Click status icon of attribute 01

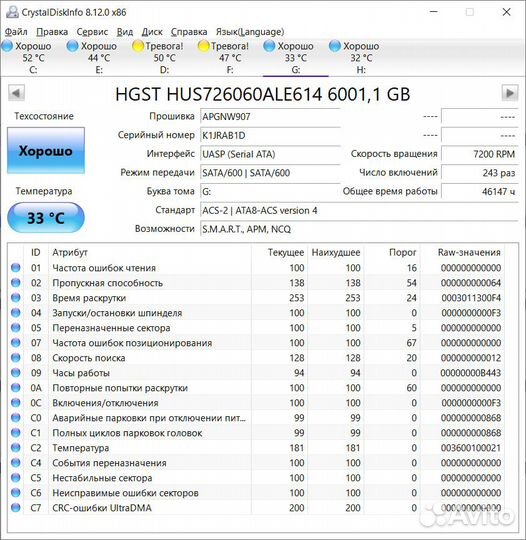click(x=16, y=267)
